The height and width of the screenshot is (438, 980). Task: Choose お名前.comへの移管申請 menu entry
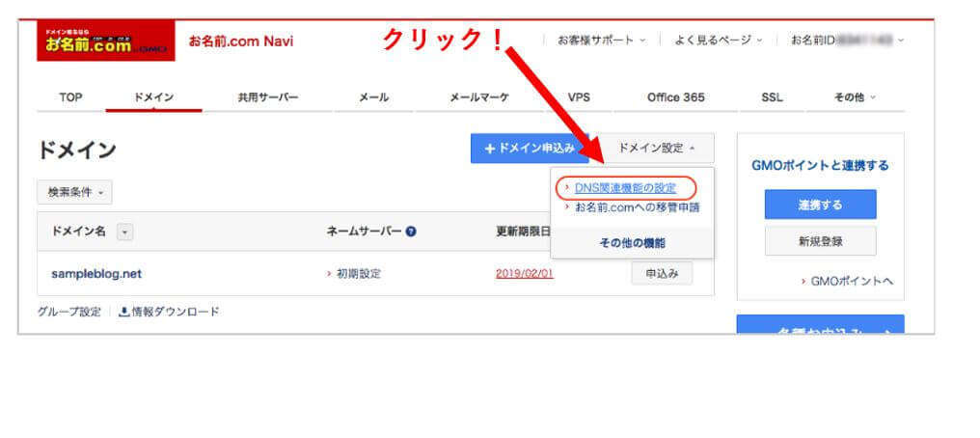(x=637, y=206)
